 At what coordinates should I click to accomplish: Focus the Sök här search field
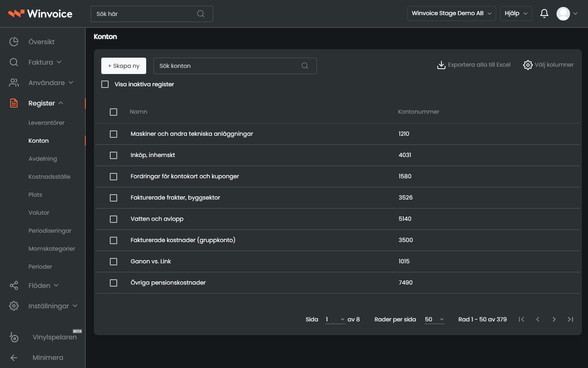(152, 14)
